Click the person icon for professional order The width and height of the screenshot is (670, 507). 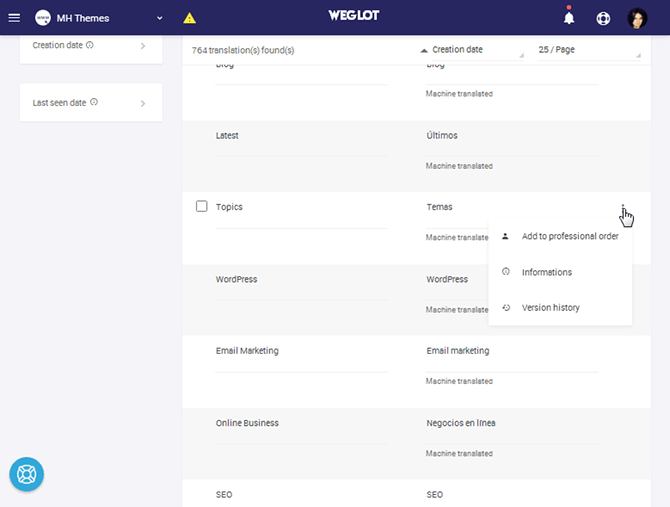(x=505, y=236)
